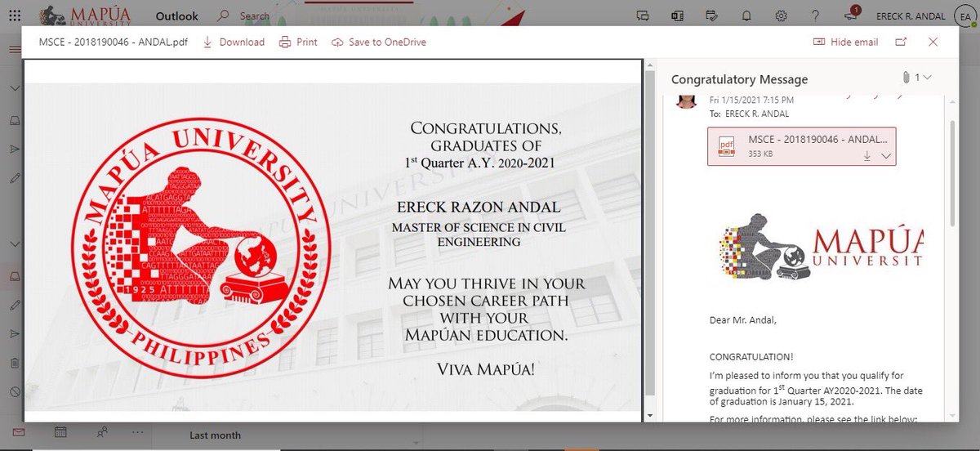This screenshot has height=451, width=980.
Task: Click the Search box in Outlook header
Action: (253, 16)
